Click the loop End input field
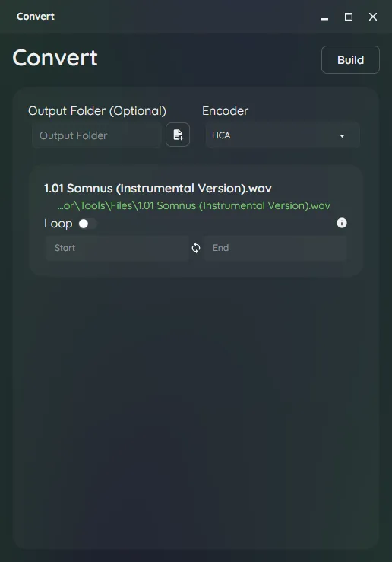The height and width of the screenshot is (562, 392). (275, 248)
